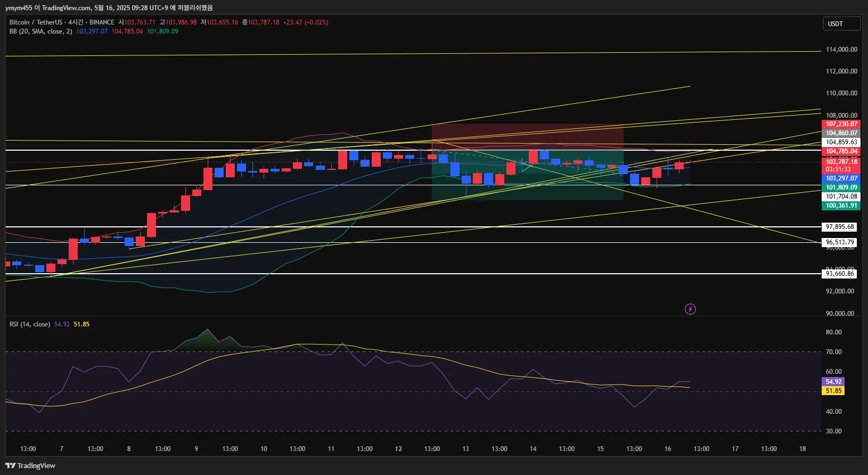Click the 96,513.79 horizontal line label
Screen dimensions: 868x475
(x=839, y=242)
